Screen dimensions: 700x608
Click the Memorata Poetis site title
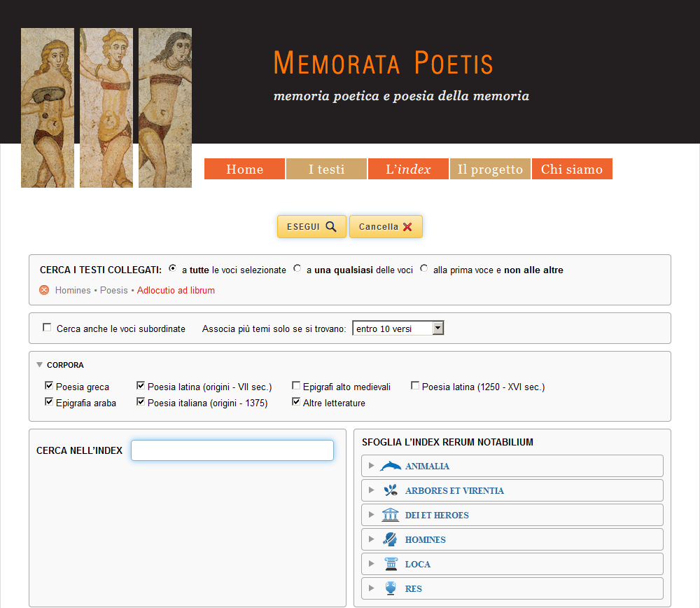click(383, 62)
